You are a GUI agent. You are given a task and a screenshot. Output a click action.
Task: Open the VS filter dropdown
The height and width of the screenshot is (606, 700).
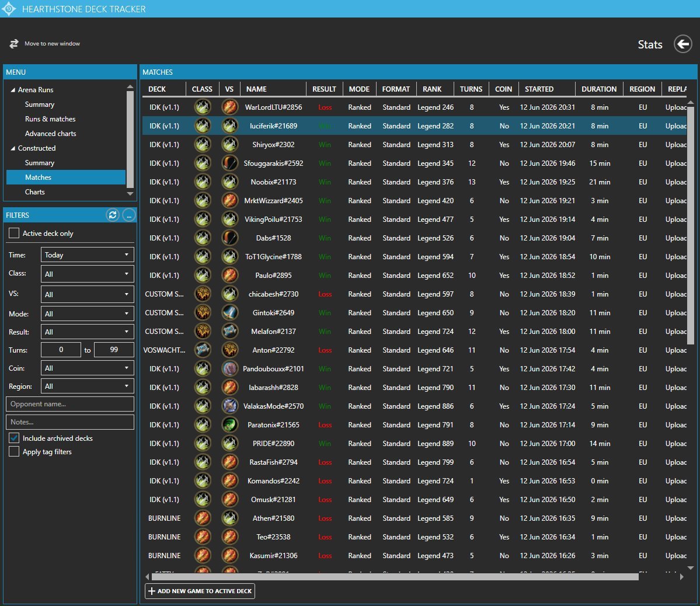coord(87,294)
